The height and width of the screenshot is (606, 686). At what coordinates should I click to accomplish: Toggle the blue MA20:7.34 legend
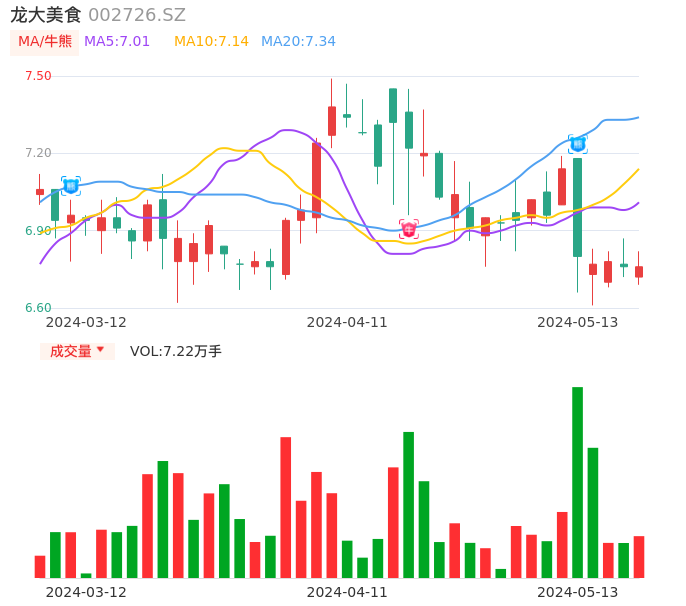pyautogui.click(x=298, y=42)
